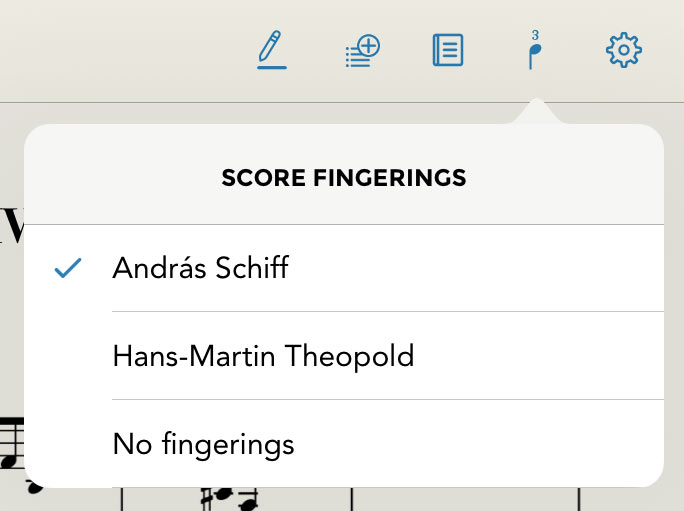Select András Schiff fingerings

click(200, 268)
